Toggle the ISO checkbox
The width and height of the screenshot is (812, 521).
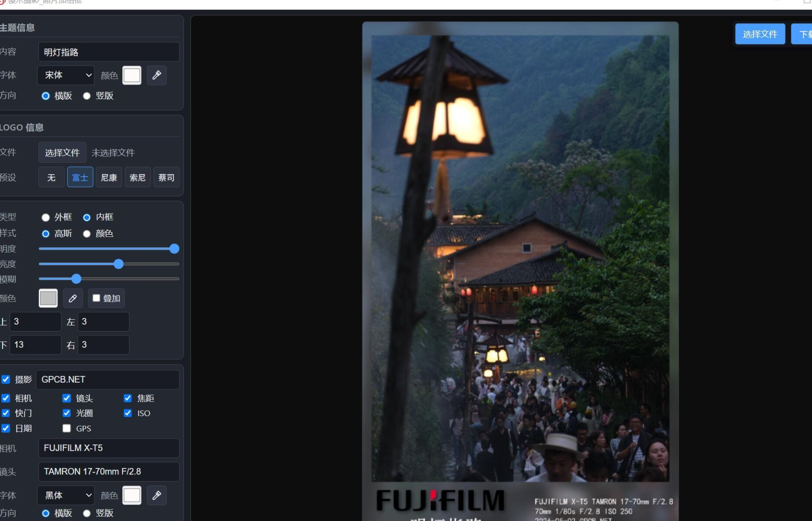click(x=128, y=413)
